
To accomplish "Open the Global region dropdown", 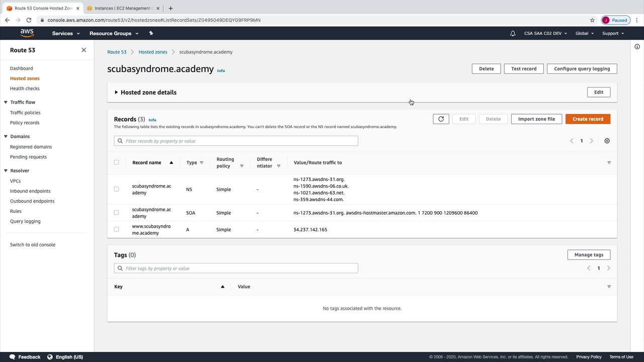I will [585, 33].
